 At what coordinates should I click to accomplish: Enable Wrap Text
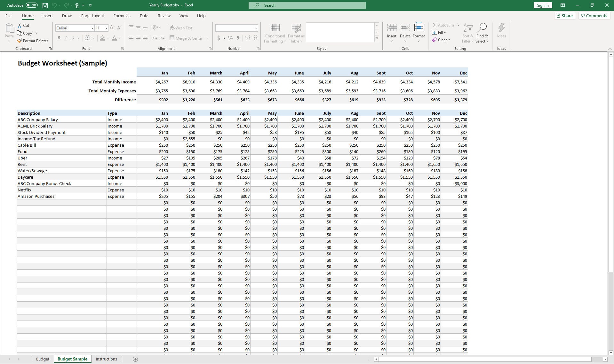(x=181, y=28)
